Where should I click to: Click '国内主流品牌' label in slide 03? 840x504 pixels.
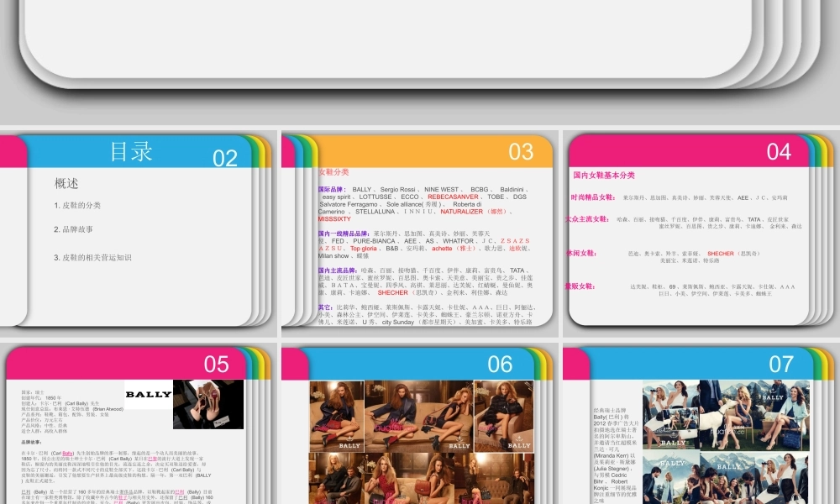[x=338, y=270]
